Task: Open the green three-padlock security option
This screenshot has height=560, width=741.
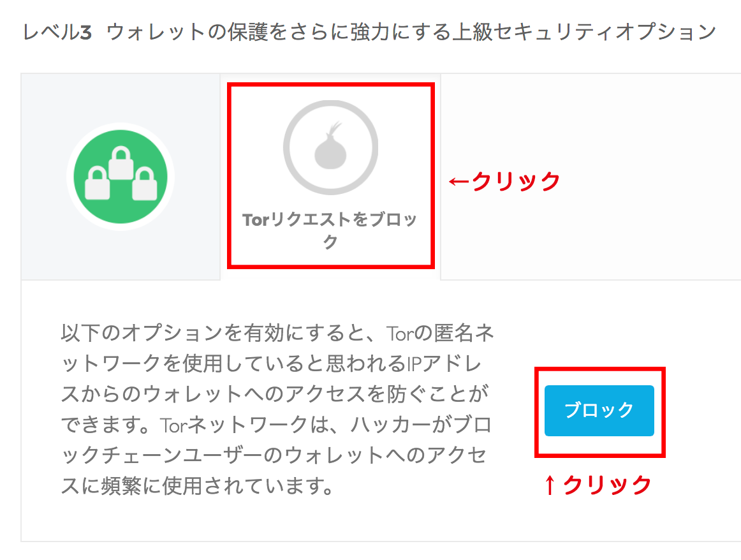Action: tap(121, 177)
